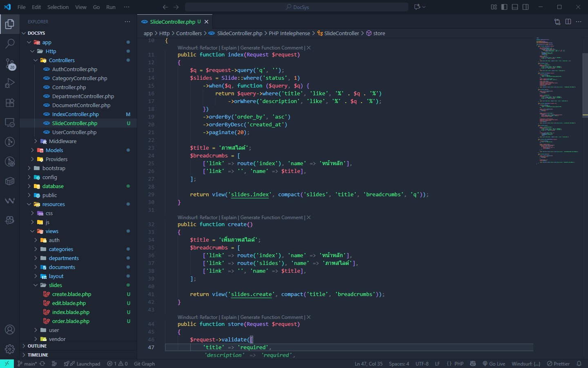
Task: Click notifications bell in status bar
Action: 579,364
